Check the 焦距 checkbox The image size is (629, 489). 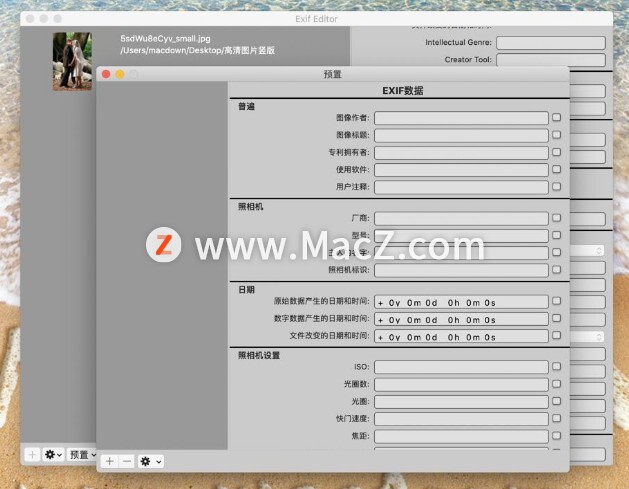tap(556, 435)
